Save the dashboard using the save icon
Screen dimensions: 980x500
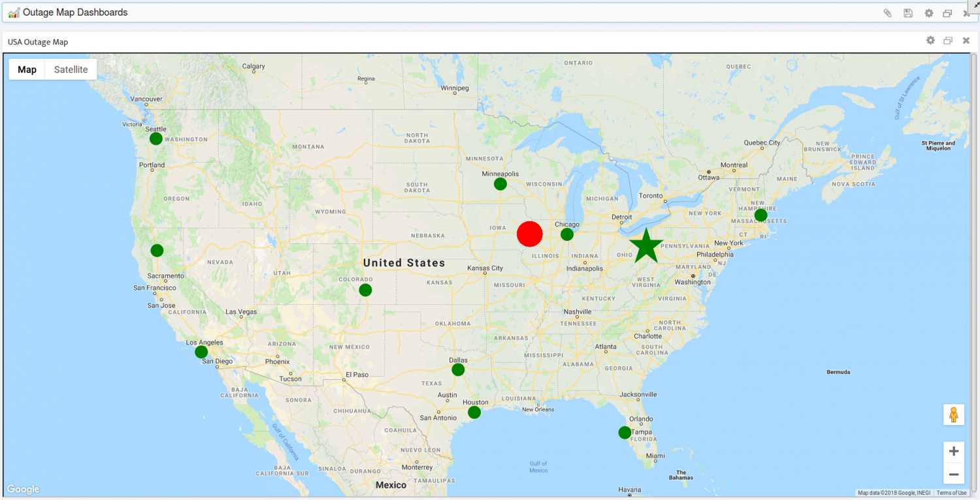(x=907, y=12)
